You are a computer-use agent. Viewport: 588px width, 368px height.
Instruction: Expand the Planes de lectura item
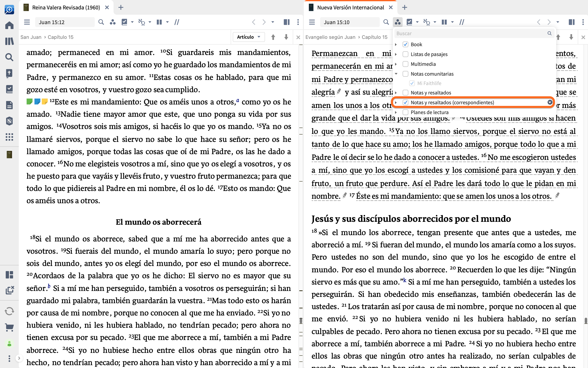click(x=396, y=112)
